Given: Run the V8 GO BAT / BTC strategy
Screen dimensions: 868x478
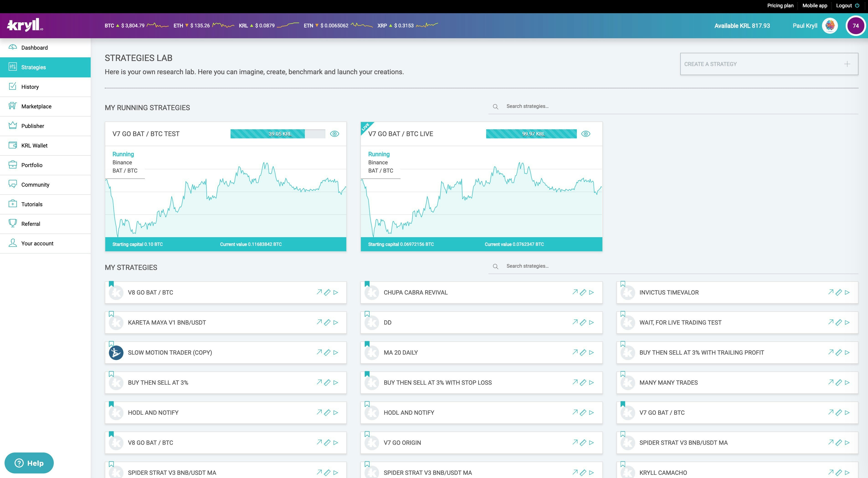Looking at the screenshot, I should click(336, 292).
